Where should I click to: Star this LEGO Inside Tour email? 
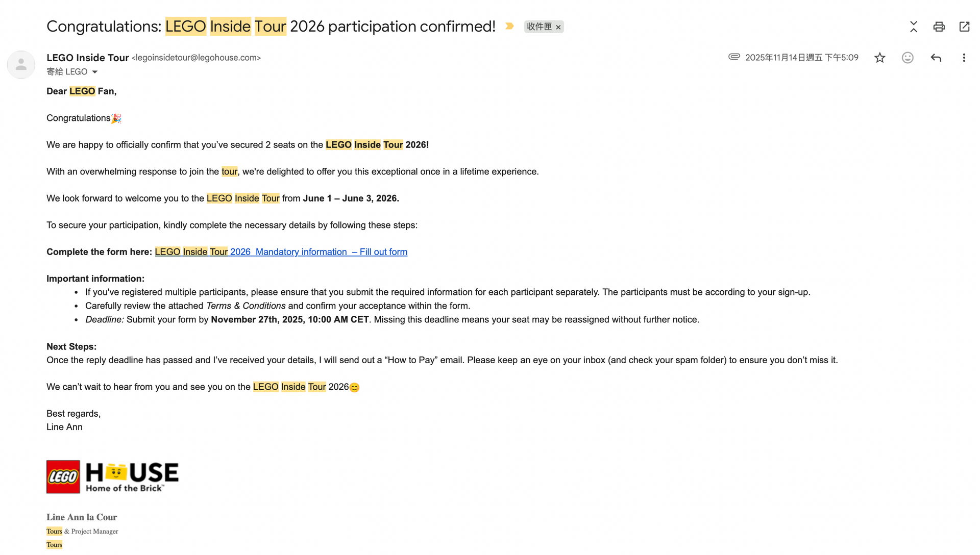pos(879,58)
